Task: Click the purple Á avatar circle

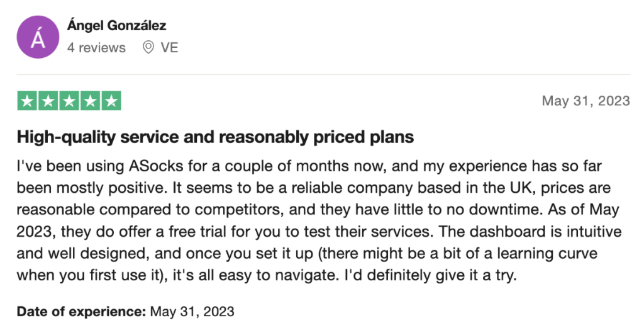Action: pyautogui.click(x=38, y=37)
